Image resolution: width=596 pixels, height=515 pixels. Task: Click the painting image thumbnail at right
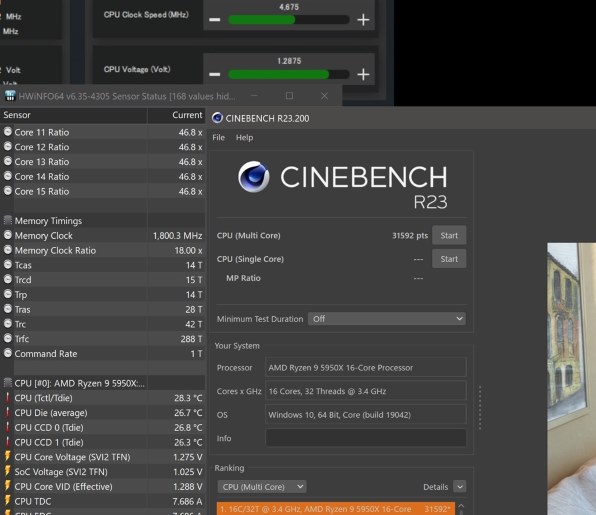tap(571, 379)
